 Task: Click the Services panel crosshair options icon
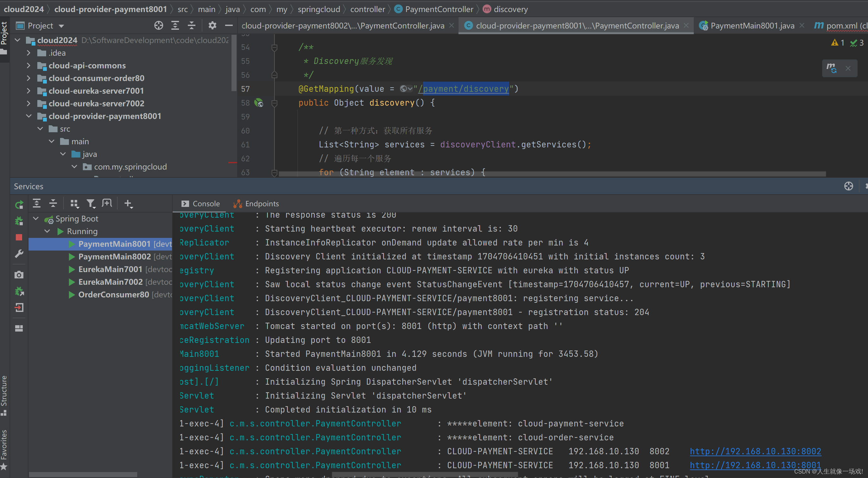point(848,186)
